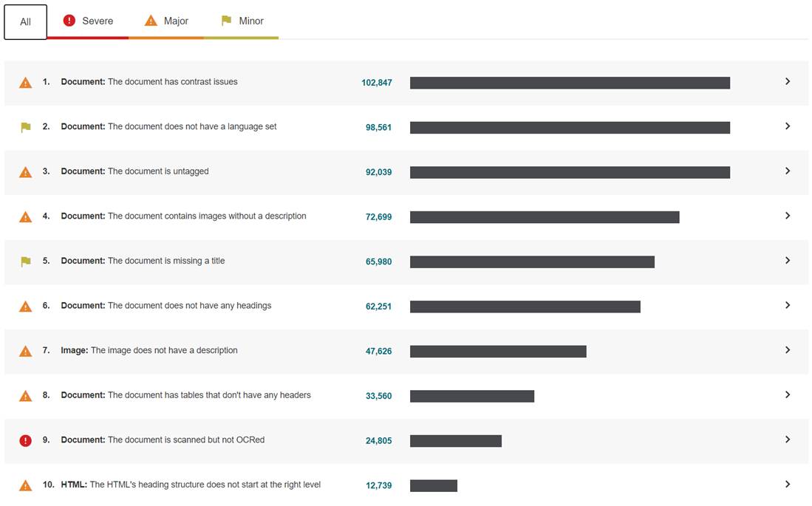Viewport: 812px width, 506px height.
Task: Click the severe red icon for scanned not OCRed
Action: [25, 441]
